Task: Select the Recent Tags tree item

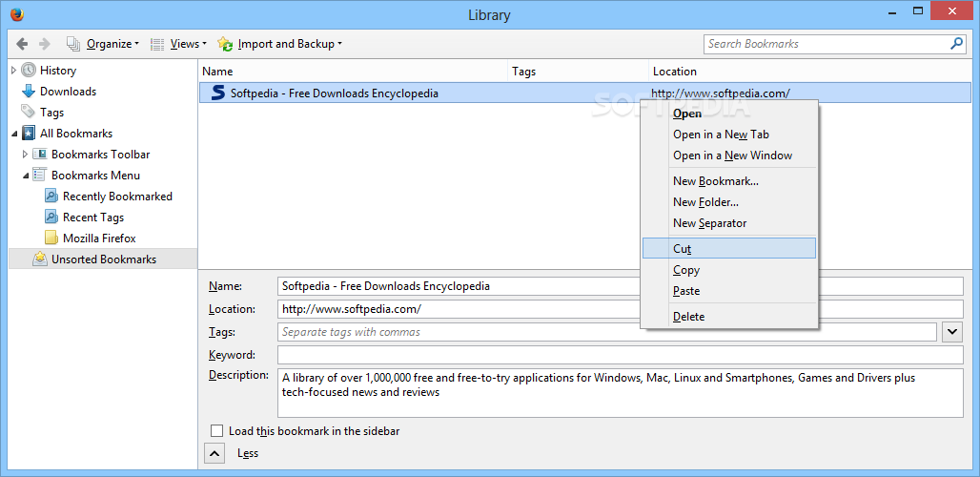Action: tap(93, 217)
